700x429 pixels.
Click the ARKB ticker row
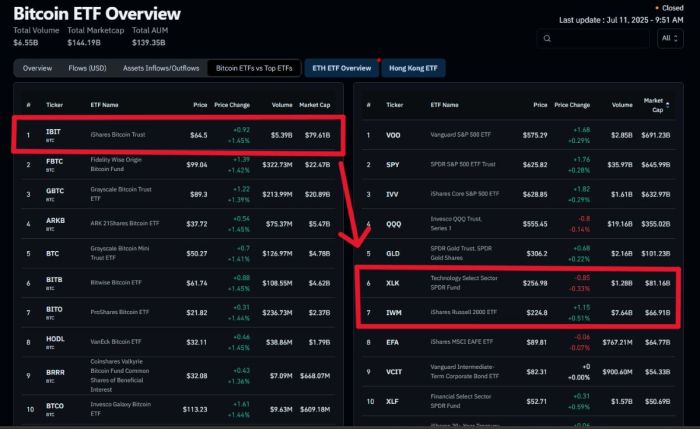55,222
